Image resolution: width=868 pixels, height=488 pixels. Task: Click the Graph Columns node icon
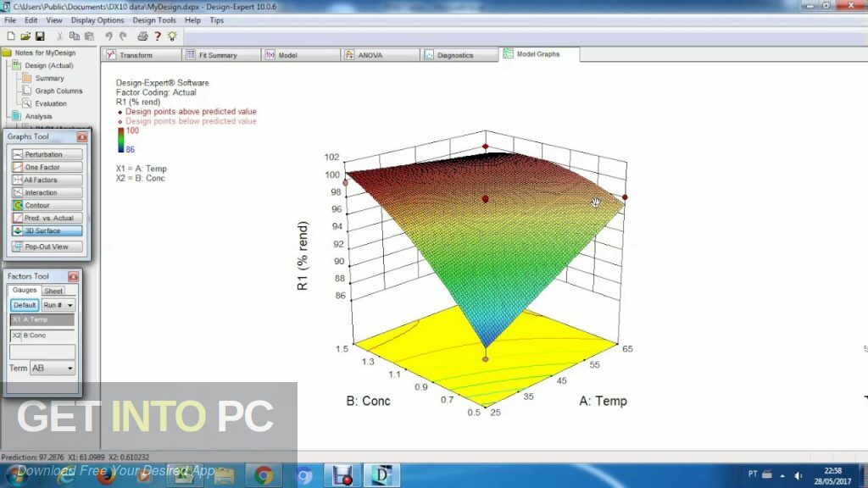(26, 91)
